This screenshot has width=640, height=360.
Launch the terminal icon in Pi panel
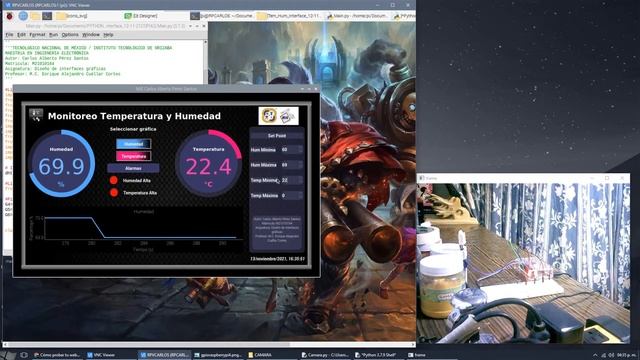coord(47,16)
